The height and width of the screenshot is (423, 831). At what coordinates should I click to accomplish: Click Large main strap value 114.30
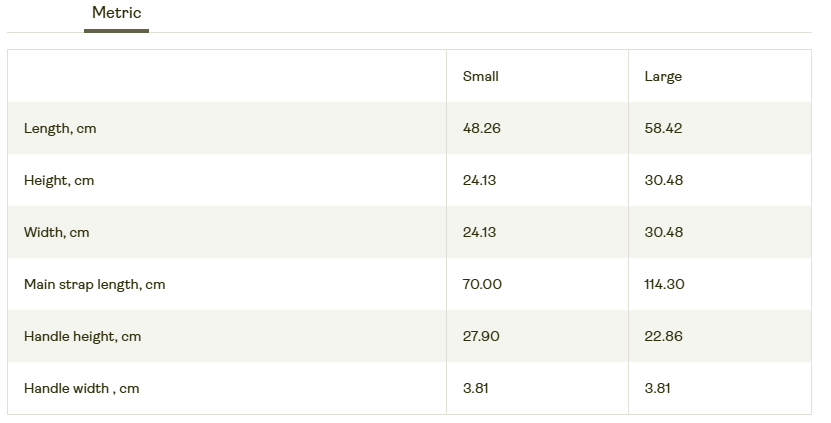point(664,285)
